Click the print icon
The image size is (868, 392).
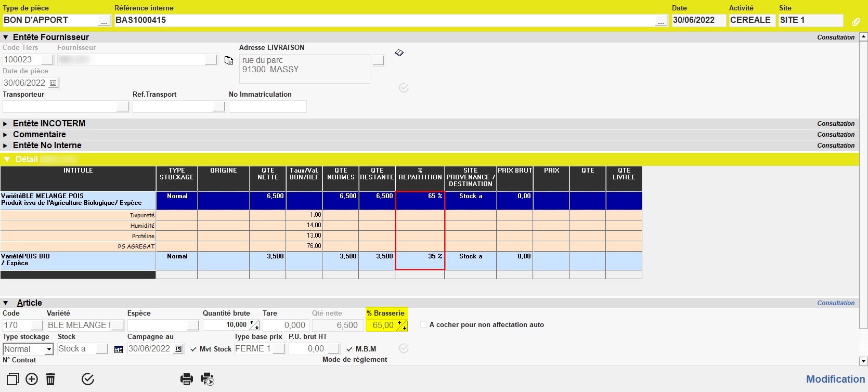(187, 379)
